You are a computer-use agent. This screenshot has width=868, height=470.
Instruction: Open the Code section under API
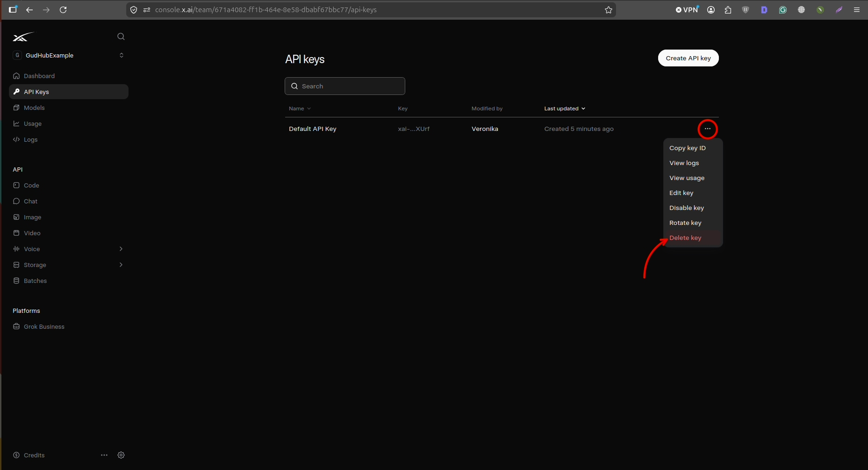(x=69, y=185)
